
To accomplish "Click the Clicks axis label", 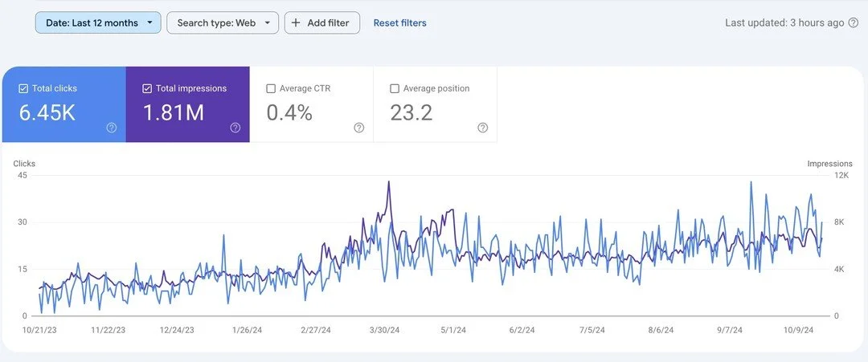I will [24, 164].
